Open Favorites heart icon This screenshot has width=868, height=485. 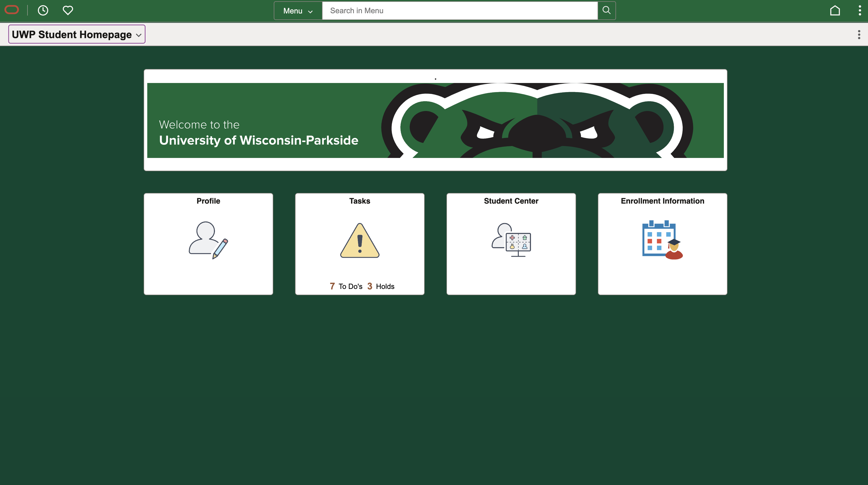tap(68, 10)
